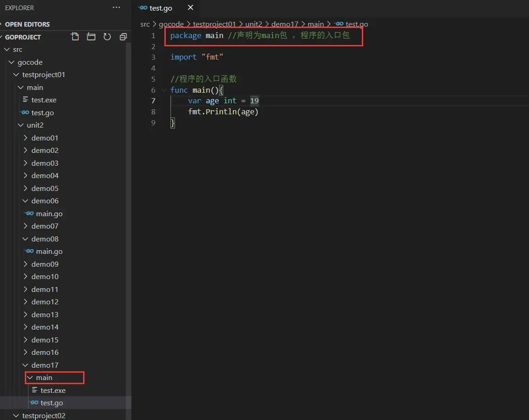Screen dimensions: 529x420
Task: Collapse the GOPROJECT section header
Action: 23,37
